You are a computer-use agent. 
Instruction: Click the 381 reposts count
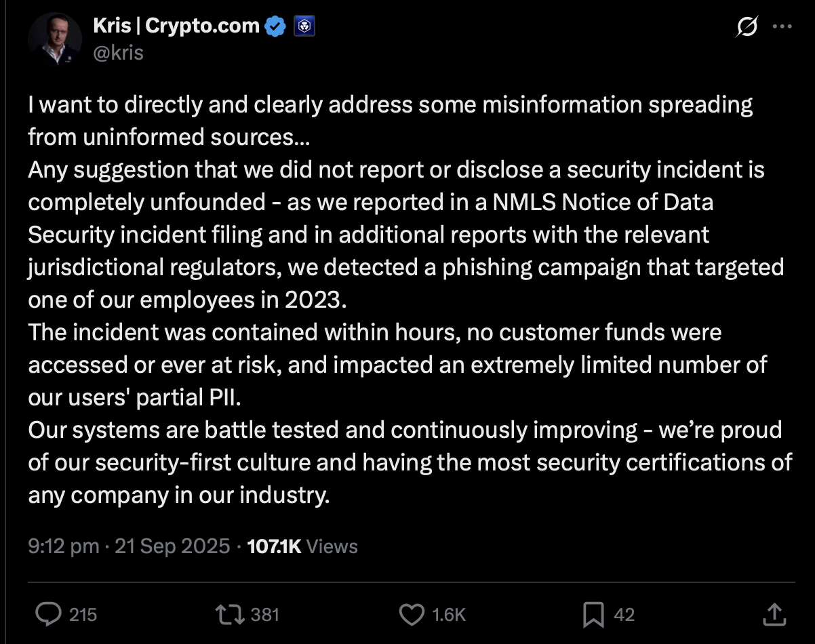pos(265,614)
